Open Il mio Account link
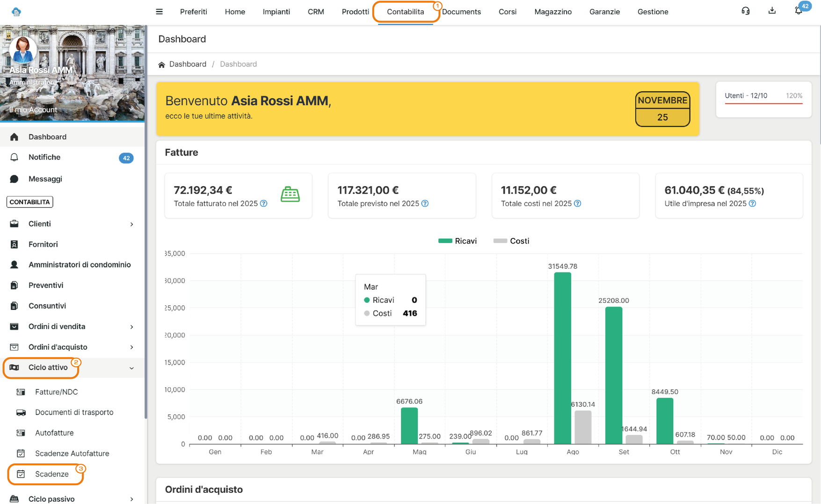The height and width of the screenshot is (504, 821). pyautogui.click(x=33, y=110)
